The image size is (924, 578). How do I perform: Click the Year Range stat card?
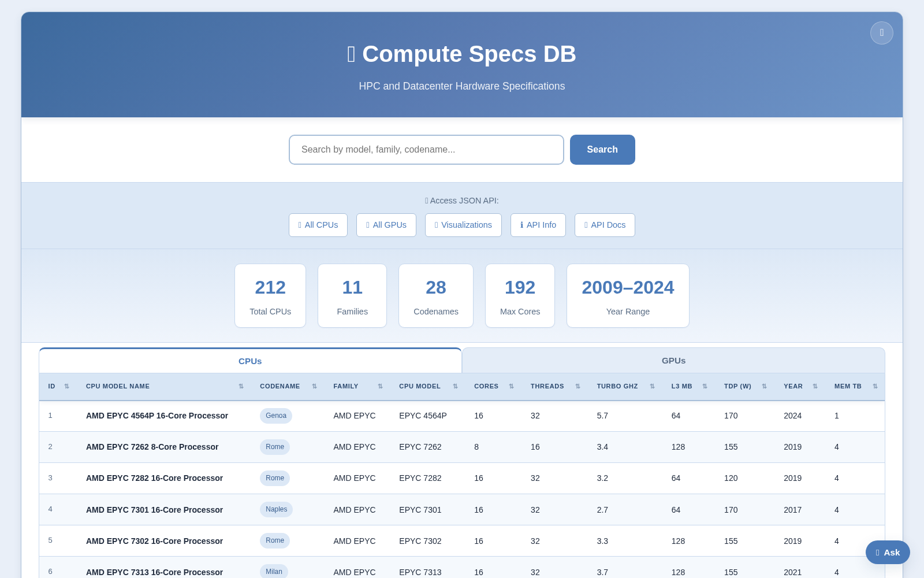coord(628,296)
